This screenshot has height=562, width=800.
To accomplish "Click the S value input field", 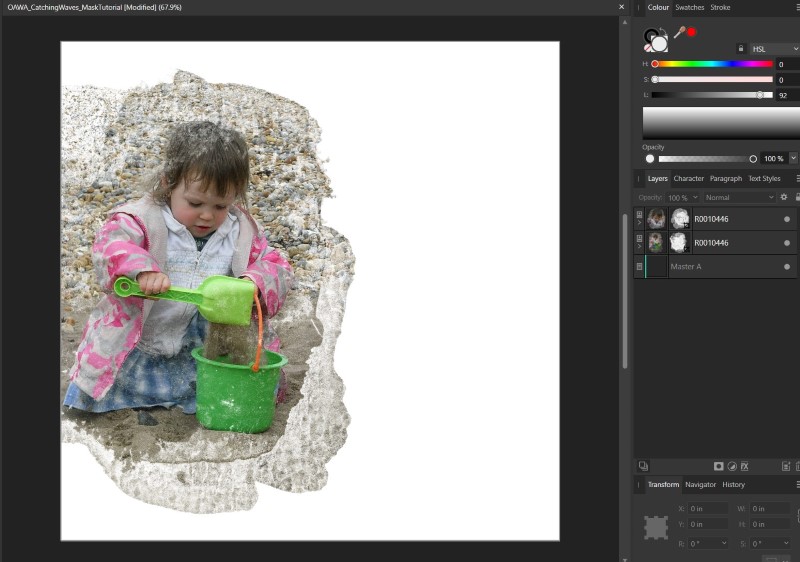I will click(788, 80).
